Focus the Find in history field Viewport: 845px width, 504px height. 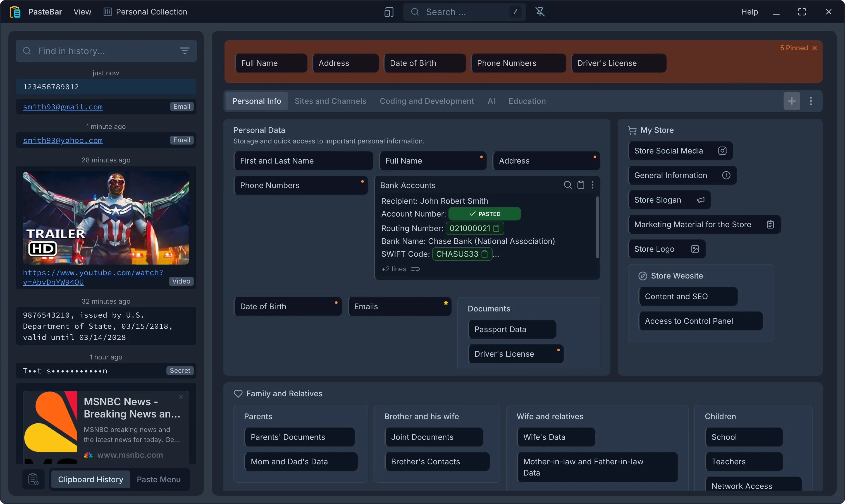click(x=106, y=51)
